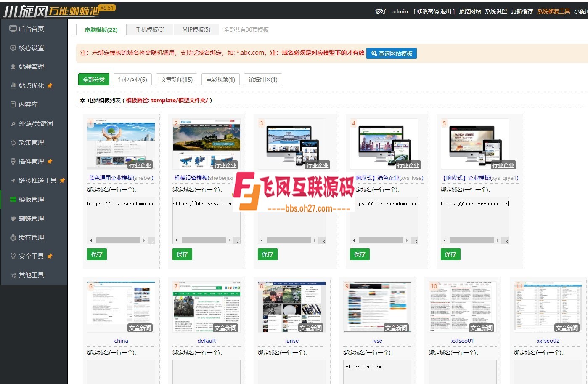Click the pin star next to 安全工具
Screen dimensions: 588x384
click(50, 256)
